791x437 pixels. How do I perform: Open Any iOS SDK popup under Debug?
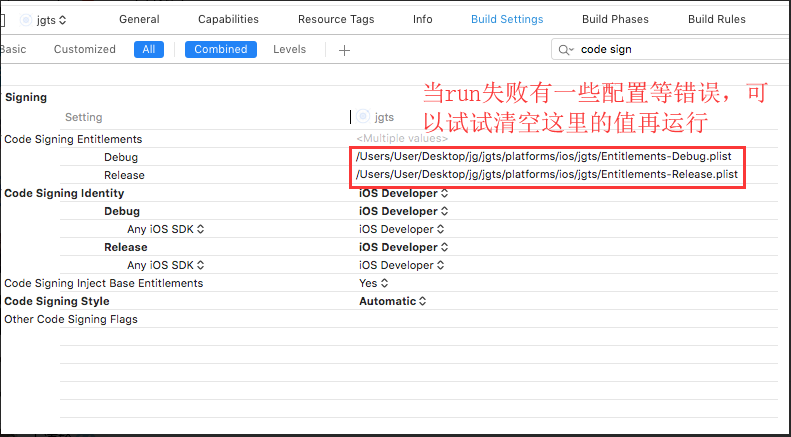(165, 229)
